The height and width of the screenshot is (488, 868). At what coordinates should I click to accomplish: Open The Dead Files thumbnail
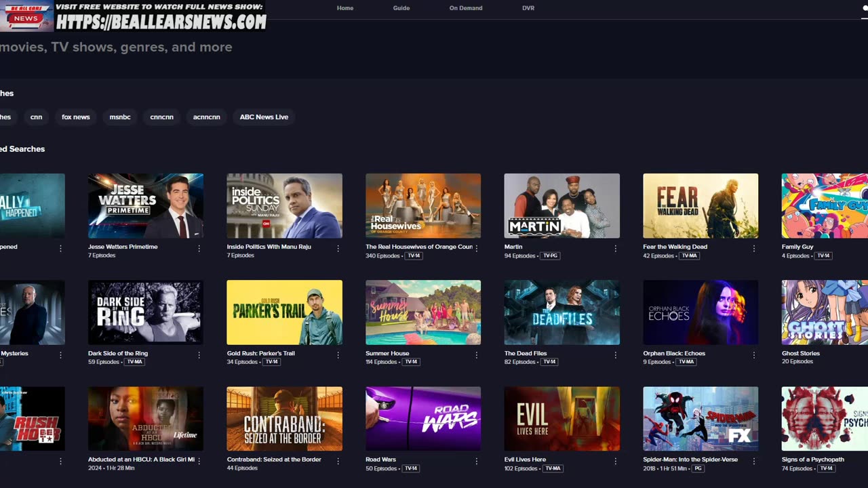(561, 312)
